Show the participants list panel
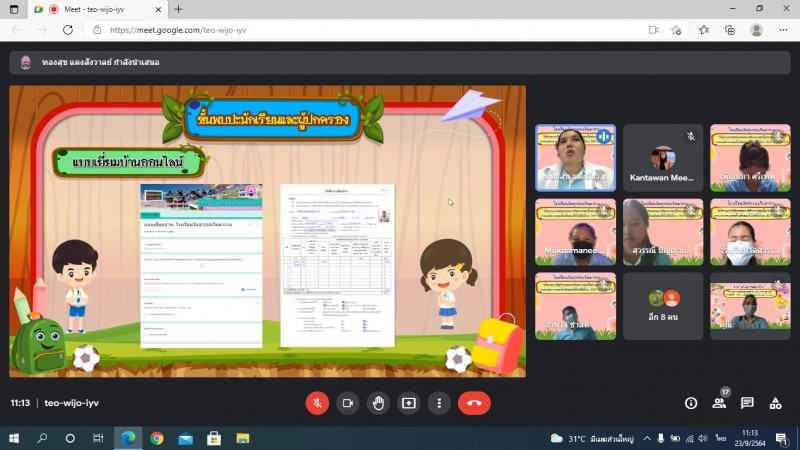Screen dimensions: 800x450 (x=719, y=403)
